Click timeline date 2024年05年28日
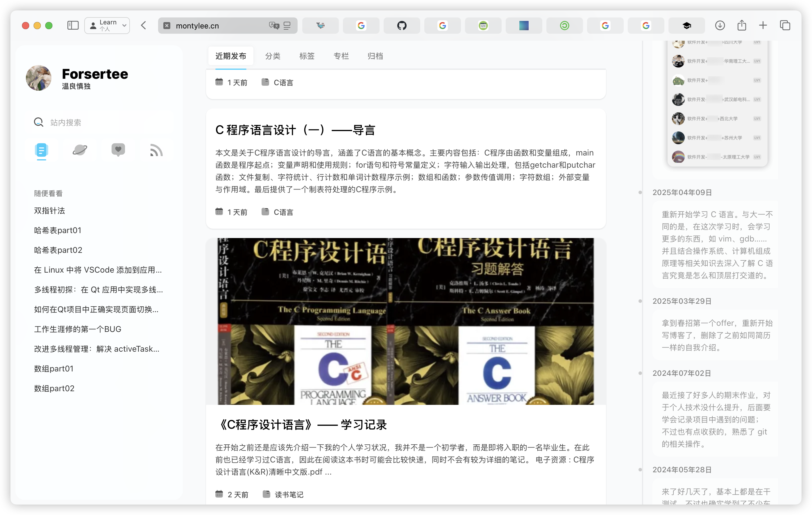This screenshot has height=515, width=812. point(682,470)
